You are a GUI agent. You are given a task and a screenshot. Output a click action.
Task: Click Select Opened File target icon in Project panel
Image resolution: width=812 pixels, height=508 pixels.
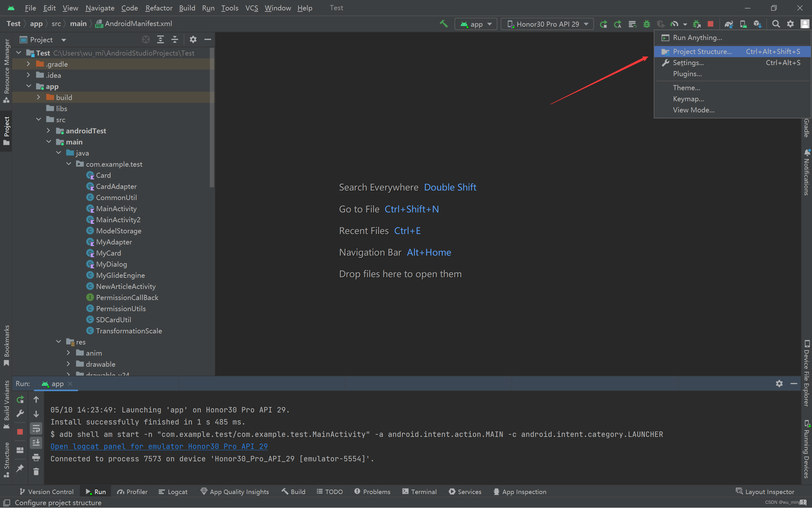click(x=146, y=40)
